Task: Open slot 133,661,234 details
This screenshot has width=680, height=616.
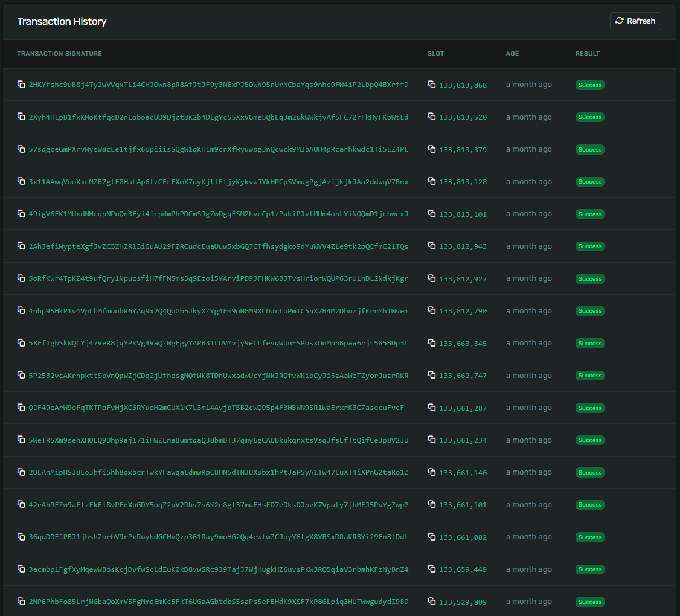Action: [463, 440]
